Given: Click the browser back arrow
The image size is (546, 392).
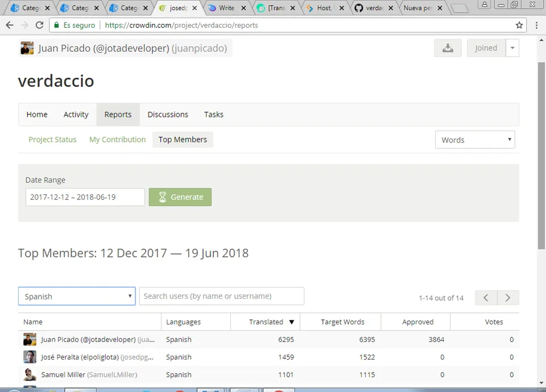Looking at the screenshot, I should 10,25.
